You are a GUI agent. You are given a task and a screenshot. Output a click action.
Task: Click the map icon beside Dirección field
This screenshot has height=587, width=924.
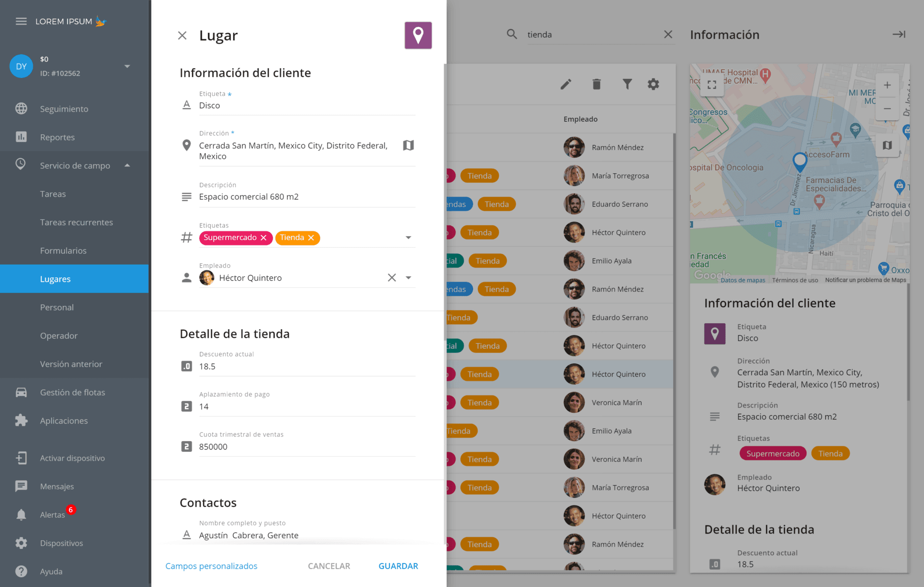408,145
